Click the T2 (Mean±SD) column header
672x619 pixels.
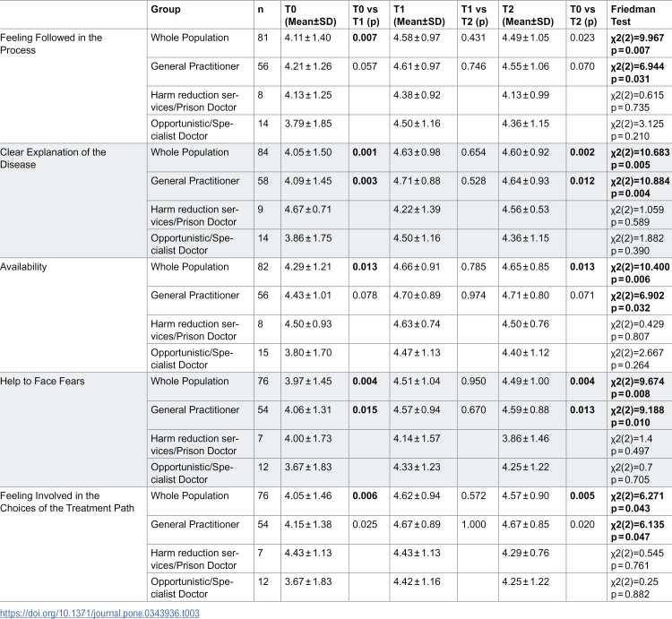(528, 15)
